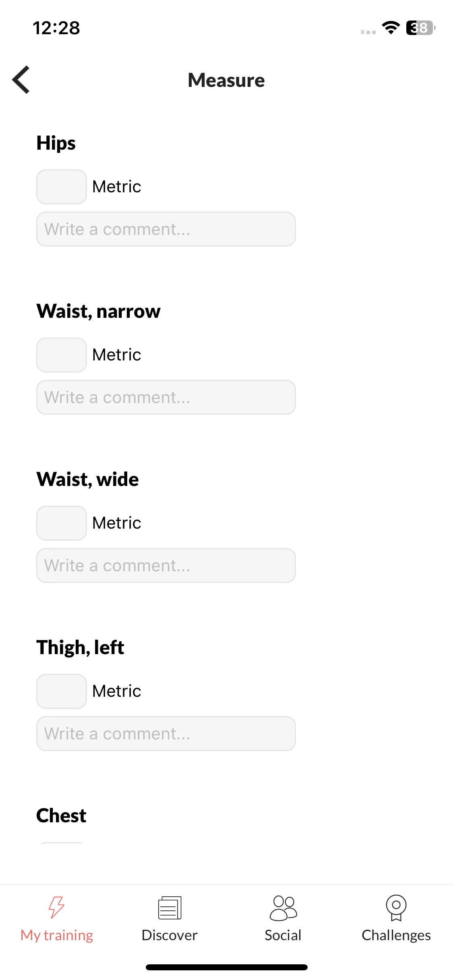
Task: Tap the Challenges award ribbon icon
Action: [396, 908]
